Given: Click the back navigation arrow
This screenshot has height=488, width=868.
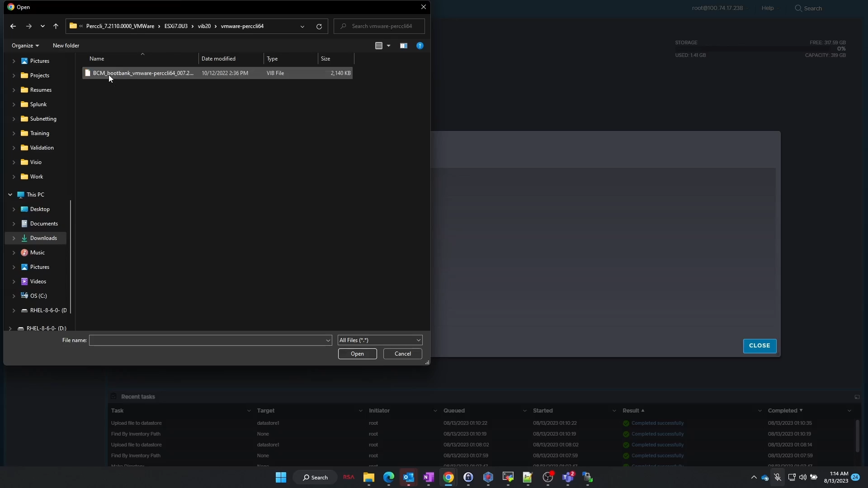Looking at the screenshot, I should pyautogui.click(x=13, y=26).
